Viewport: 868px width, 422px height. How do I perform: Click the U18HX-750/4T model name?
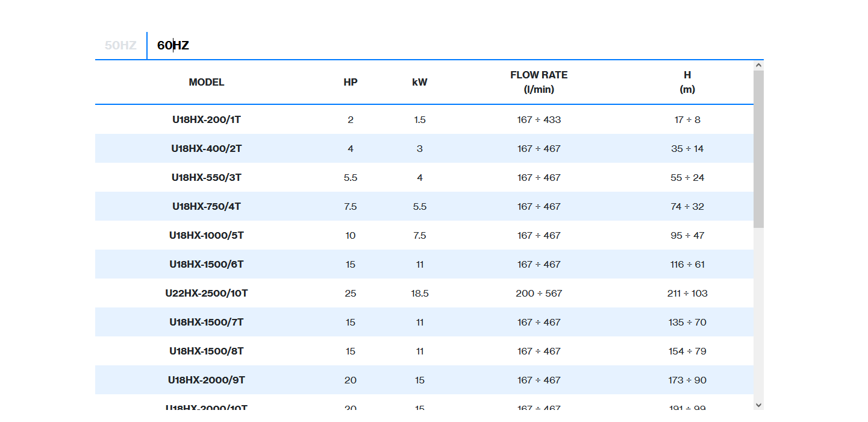(x=207, y=206)
